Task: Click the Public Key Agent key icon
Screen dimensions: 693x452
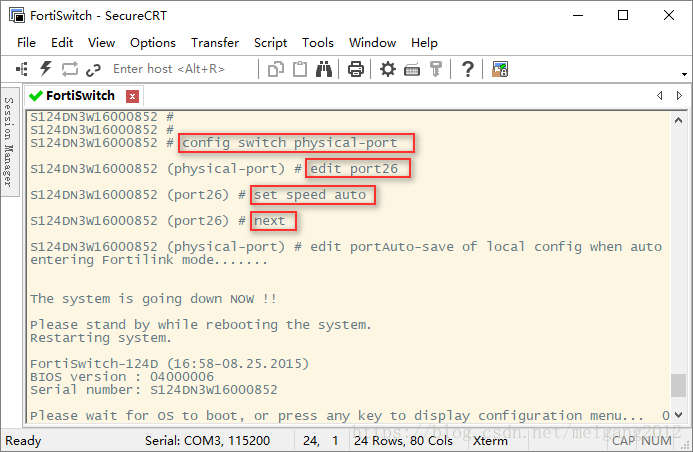Action: click(x=436, y=69)
